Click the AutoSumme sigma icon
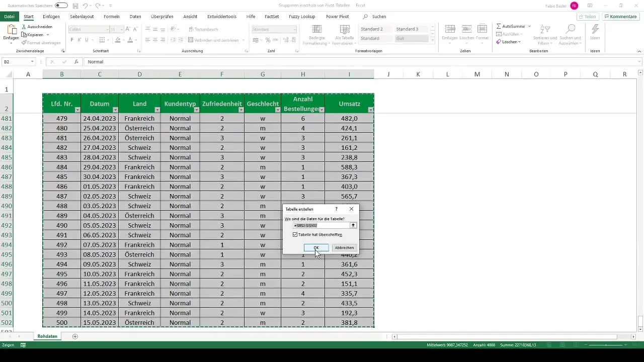The height and width of the screenshot is (362, 644). (499, 26)
